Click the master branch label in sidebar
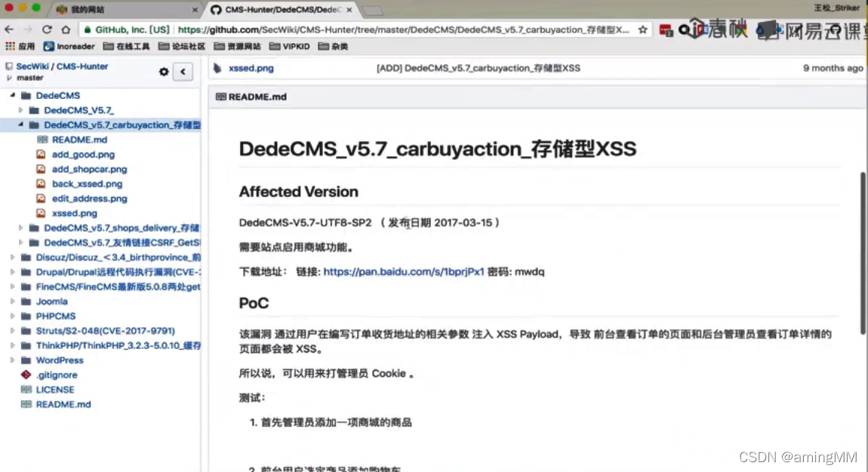The height and width of the screenshot is (472, 868). 29,78
